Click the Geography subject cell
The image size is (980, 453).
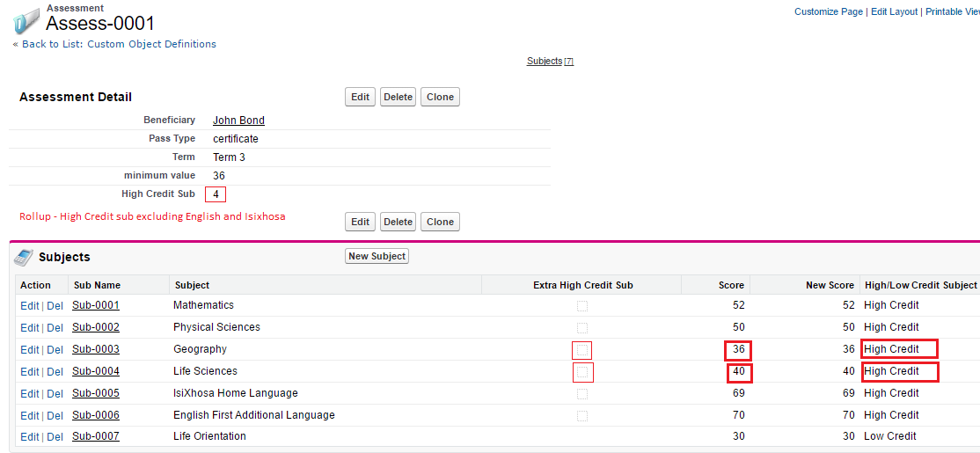[200, 348]
